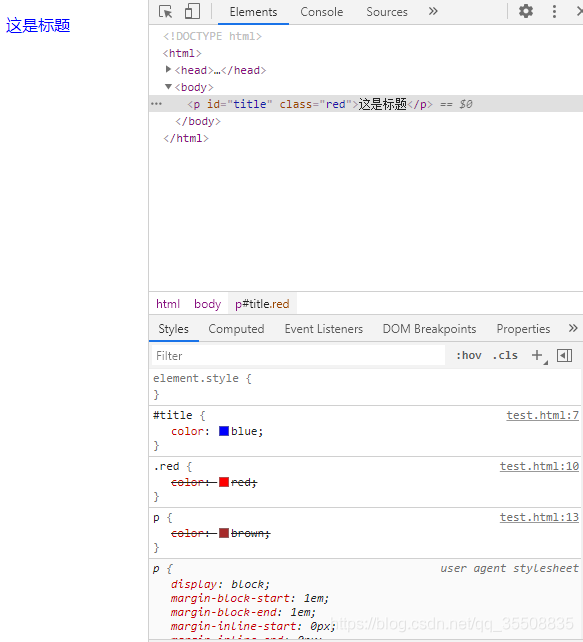
Task: Click the blue page heading 这是标题
Action: click(38, 25)
